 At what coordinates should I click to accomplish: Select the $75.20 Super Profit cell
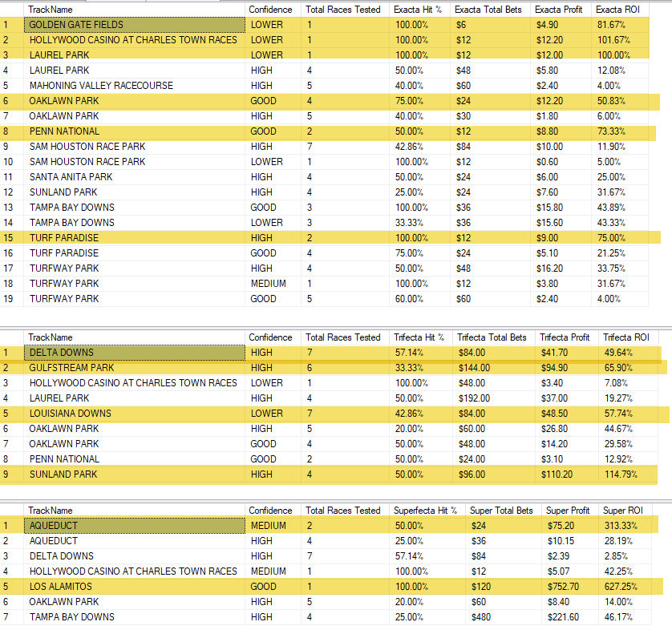pos(569,526)
